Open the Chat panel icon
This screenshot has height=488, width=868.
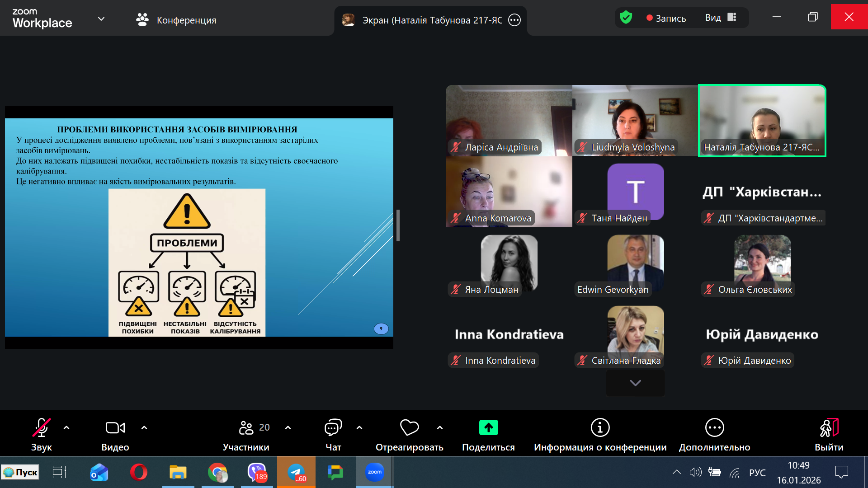coord(333,428)
